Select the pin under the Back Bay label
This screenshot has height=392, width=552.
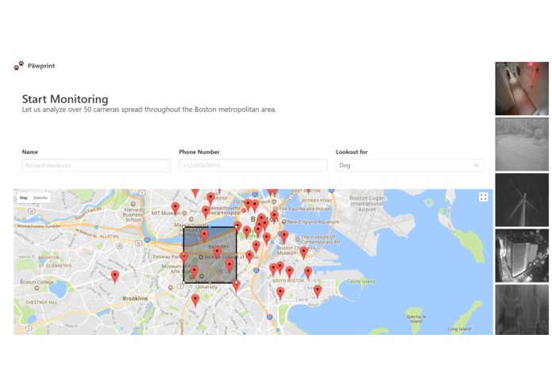tap(217, 253)
